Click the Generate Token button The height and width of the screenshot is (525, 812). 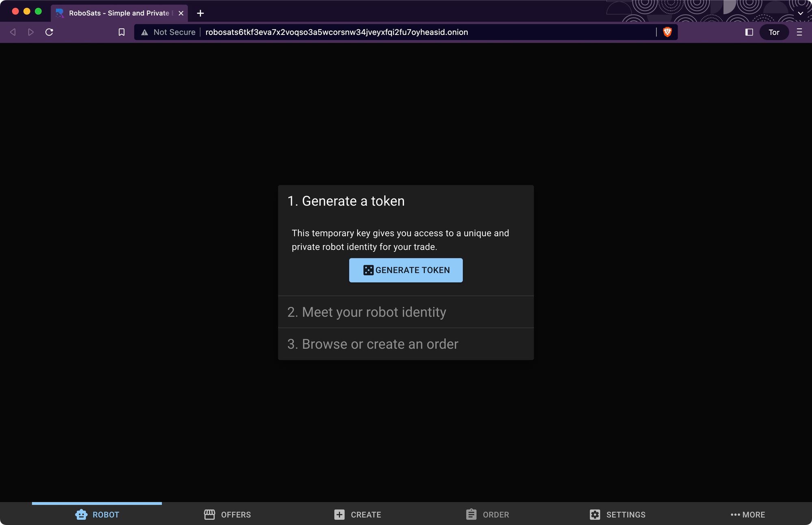point(406,270)
